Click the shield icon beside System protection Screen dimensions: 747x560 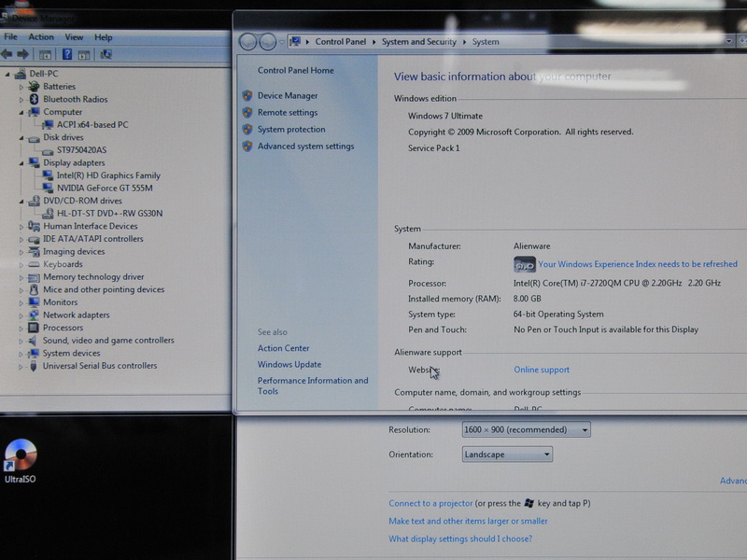click(247, 129)
